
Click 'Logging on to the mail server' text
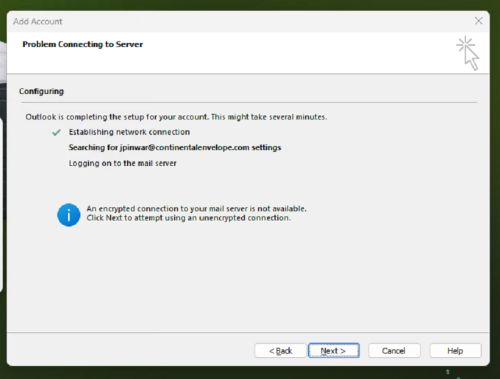123,163
